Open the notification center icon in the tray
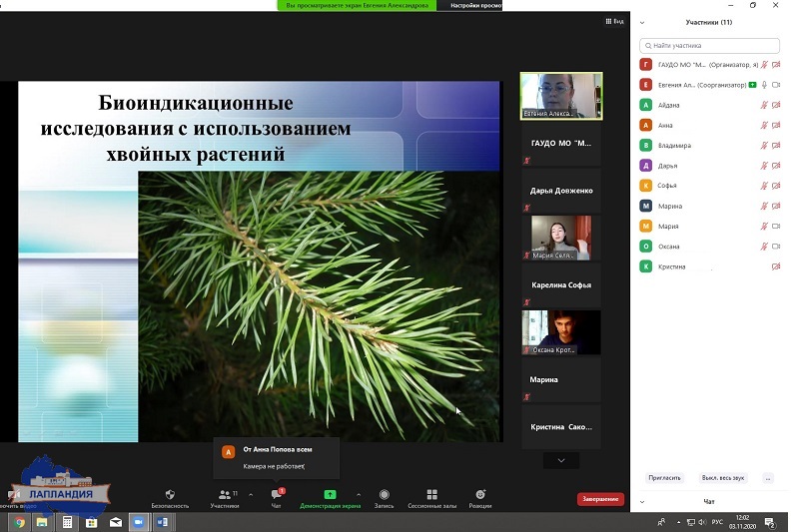This screenshot has width=799, height=532. tap(770, 522)
